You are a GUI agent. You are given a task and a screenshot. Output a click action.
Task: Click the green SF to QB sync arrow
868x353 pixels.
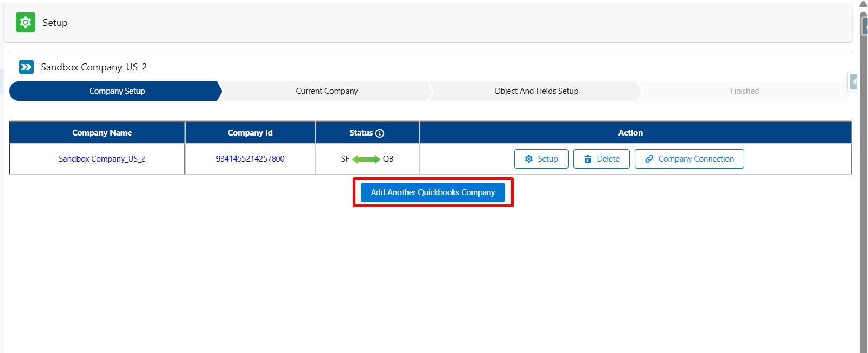(x=366, y=159)
